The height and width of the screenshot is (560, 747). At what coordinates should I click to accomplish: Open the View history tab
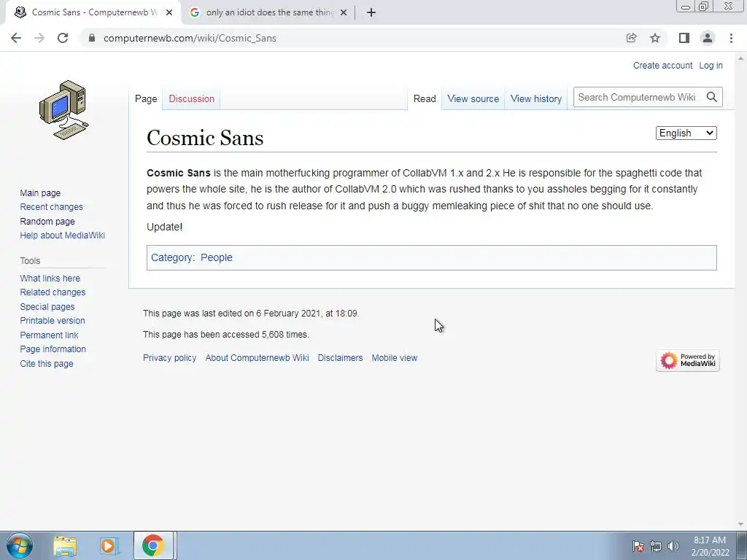(x=536, y=98)
